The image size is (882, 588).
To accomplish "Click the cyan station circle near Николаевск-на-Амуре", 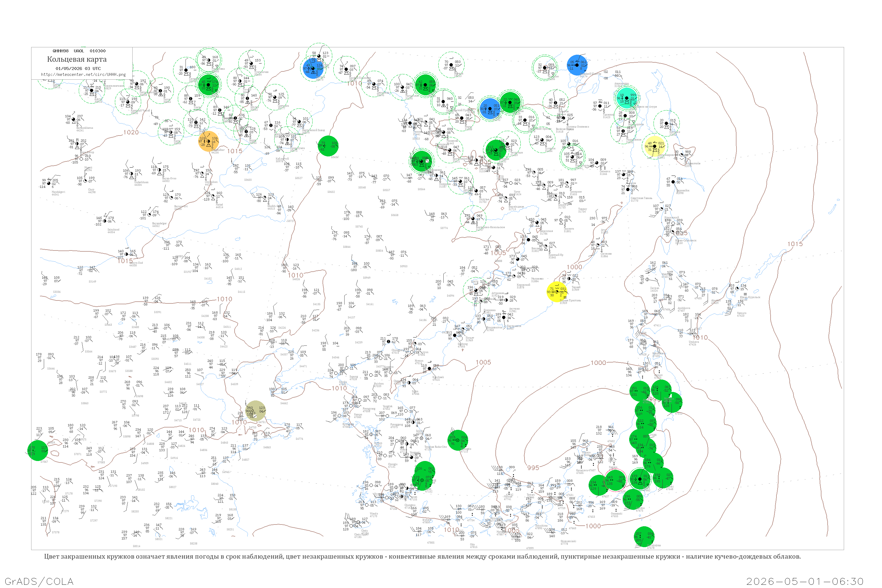I will pos(627,98).
